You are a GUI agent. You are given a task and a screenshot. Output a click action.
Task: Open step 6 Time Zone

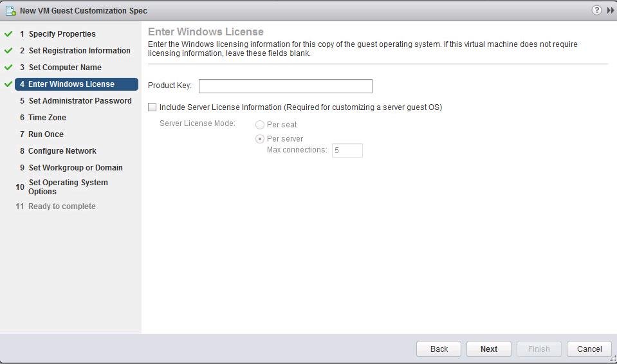click(x=43, y=117)
